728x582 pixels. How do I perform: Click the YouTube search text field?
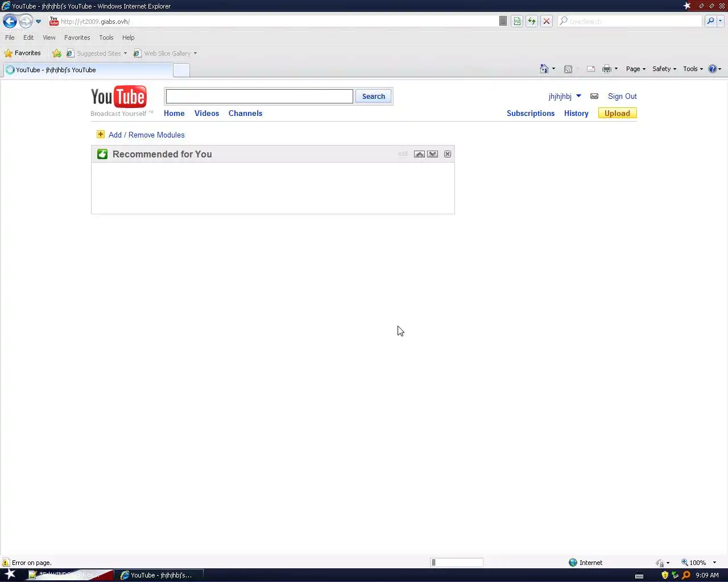point(259,96)
